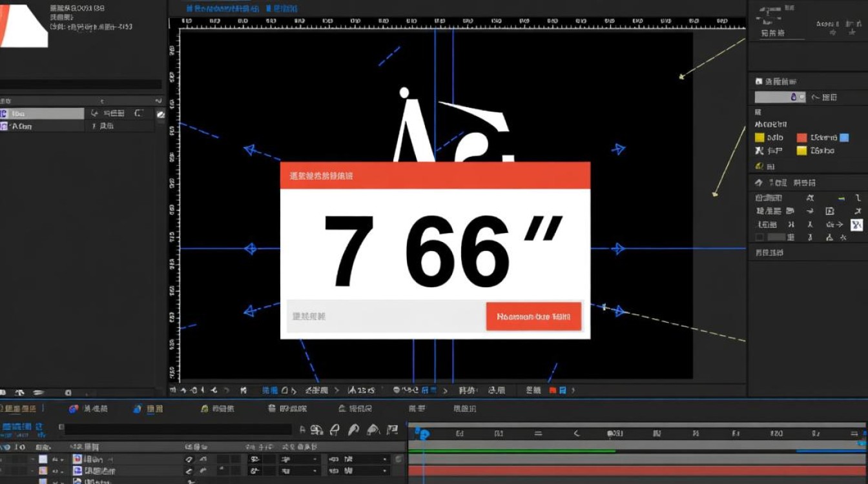
Task: Open the first layer's right-most dropdown
Action: [358, 459]
